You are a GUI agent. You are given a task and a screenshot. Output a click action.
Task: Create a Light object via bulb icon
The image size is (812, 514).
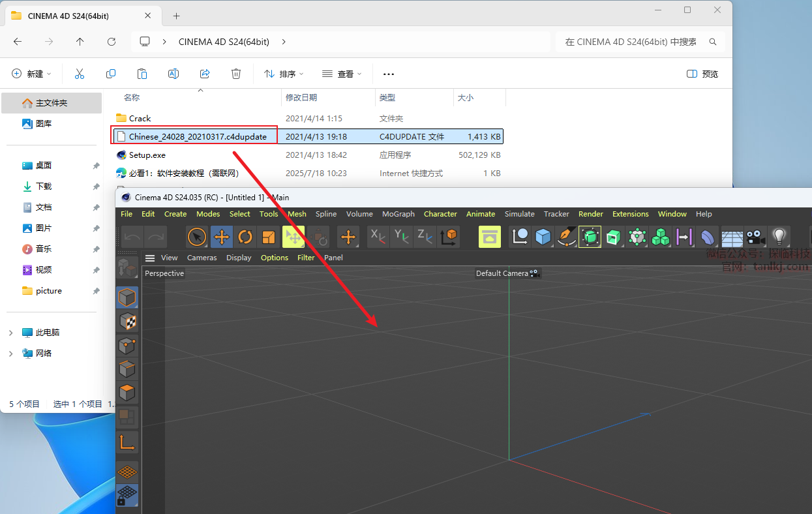tap(779, 237)
